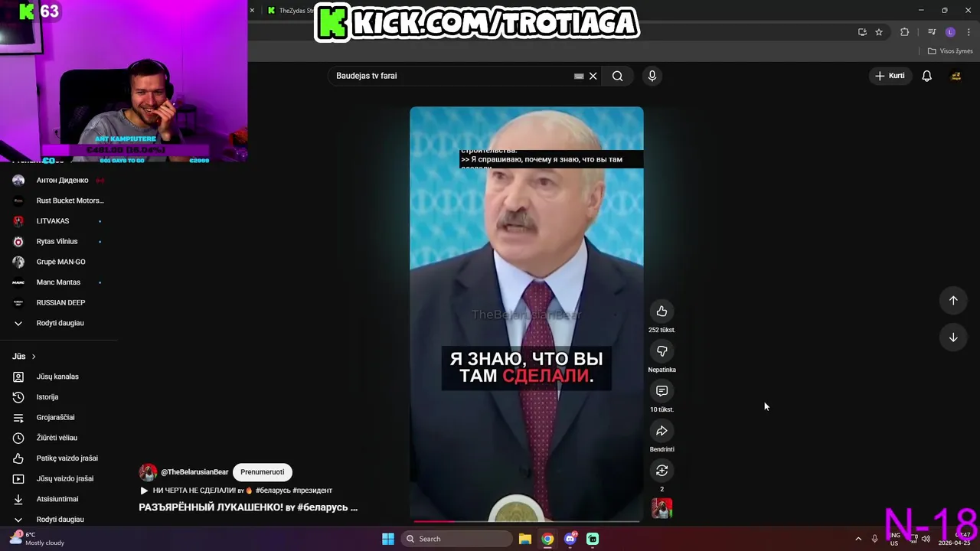The image size is (980, 551).
Task: Open the comments with 10 tūkst.
Action: (x=661, y=391)
